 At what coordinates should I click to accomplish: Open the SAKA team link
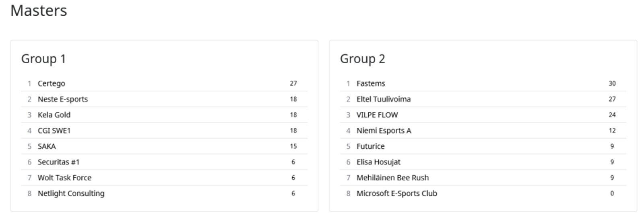coord(47,146)
